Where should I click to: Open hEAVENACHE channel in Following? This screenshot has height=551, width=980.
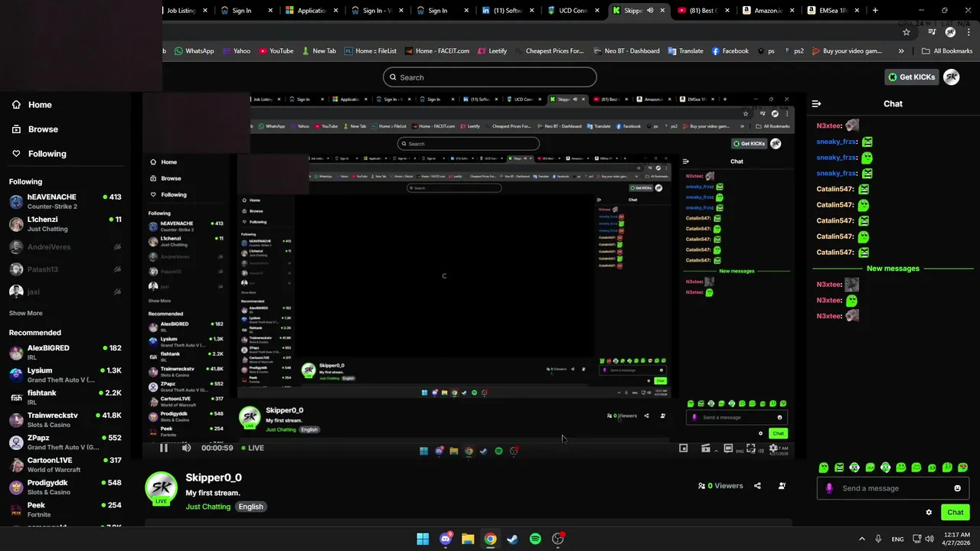[x=65, y=202]
